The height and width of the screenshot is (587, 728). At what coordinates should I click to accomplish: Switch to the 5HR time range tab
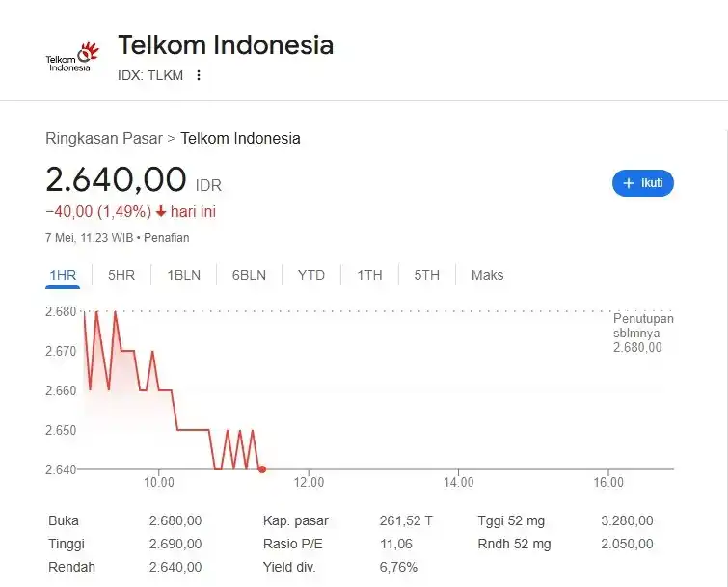coord(121,275)
